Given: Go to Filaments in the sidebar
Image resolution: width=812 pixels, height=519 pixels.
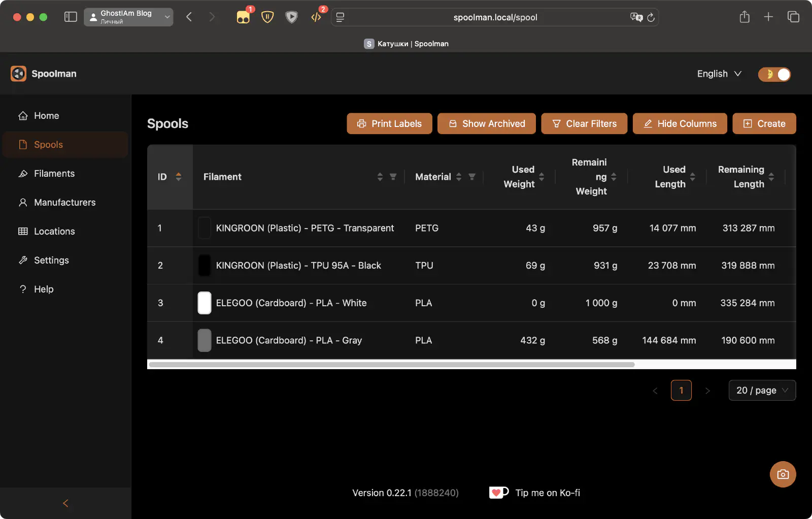Looking at the screenshot, I should tap(65, 174).
